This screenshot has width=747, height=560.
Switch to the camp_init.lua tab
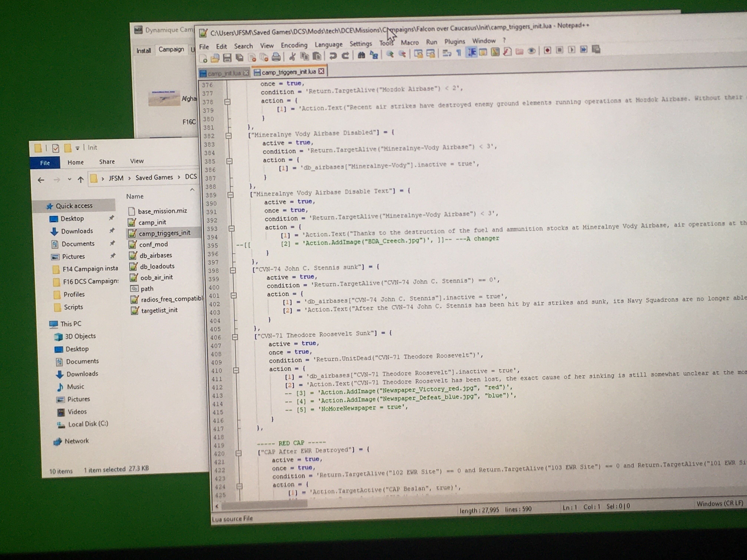pyautogui.click(x=224, y=73)
